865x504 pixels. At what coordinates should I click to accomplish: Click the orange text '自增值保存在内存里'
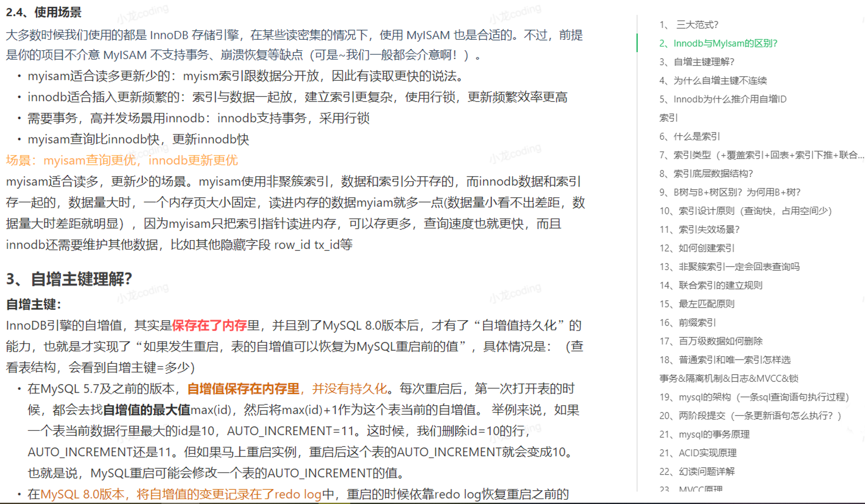pyautogui.click(x=243, y=389)
